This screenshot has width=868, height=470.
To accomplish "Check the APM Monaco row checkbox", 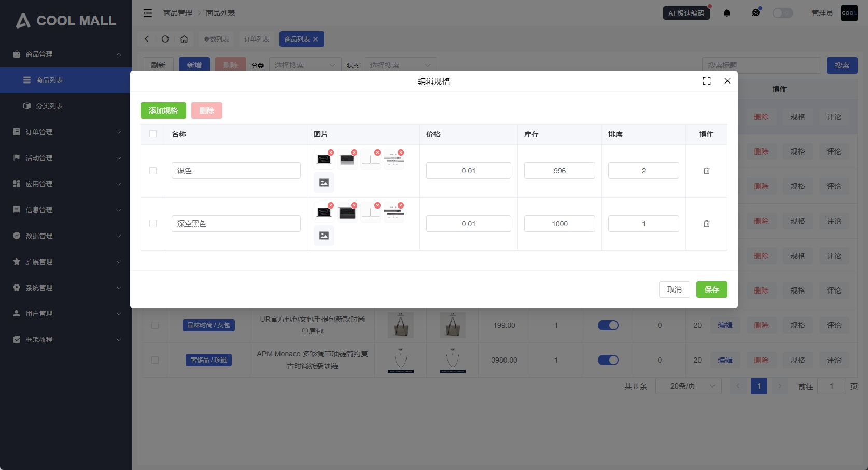I will point(155,360).
